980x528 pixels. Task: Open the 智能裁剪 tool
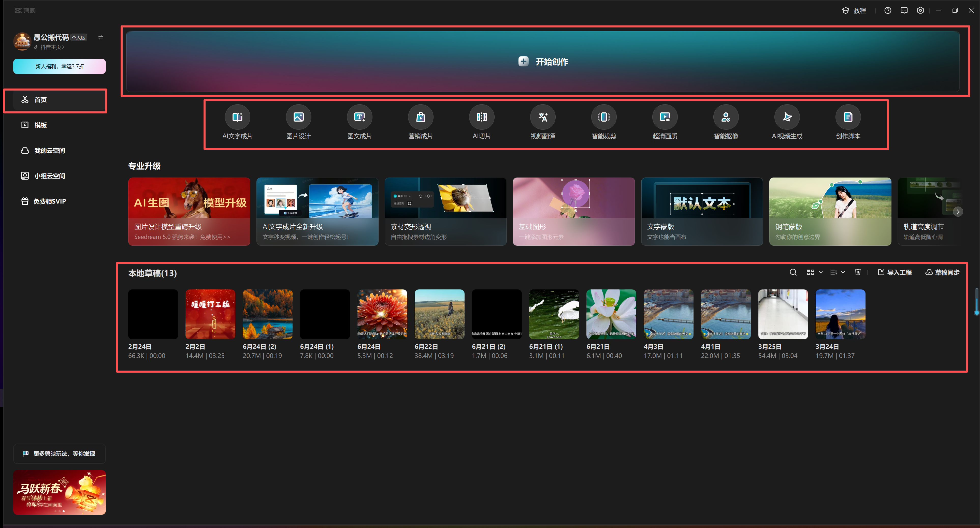click(x=604, y=117)
